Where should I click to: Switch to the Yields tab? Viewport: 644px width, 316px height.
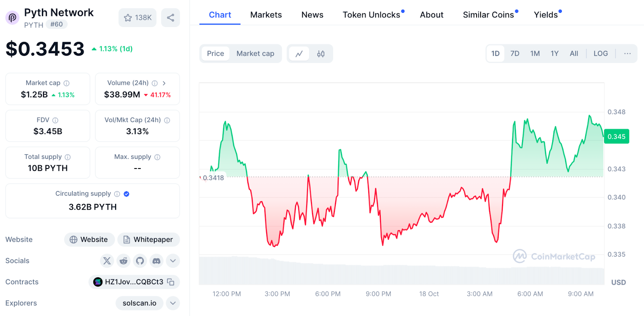(546, 15)
